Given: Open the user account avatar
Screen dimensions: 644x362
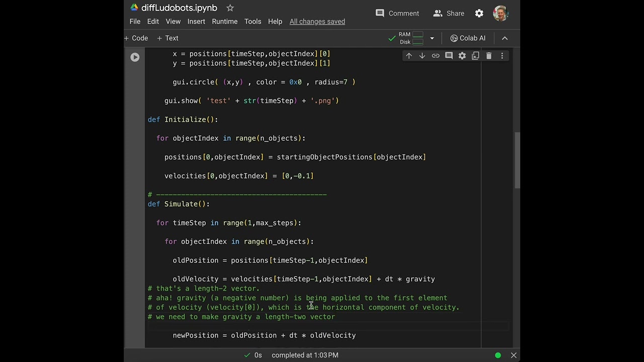Looking at the screenshot, I should tap(501, 14).
